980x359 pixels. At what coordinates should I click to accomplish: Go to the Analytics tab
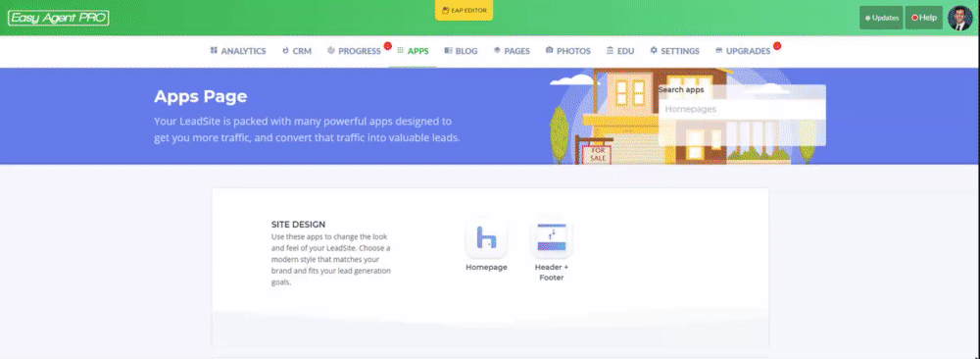click(x=238, y=51)
